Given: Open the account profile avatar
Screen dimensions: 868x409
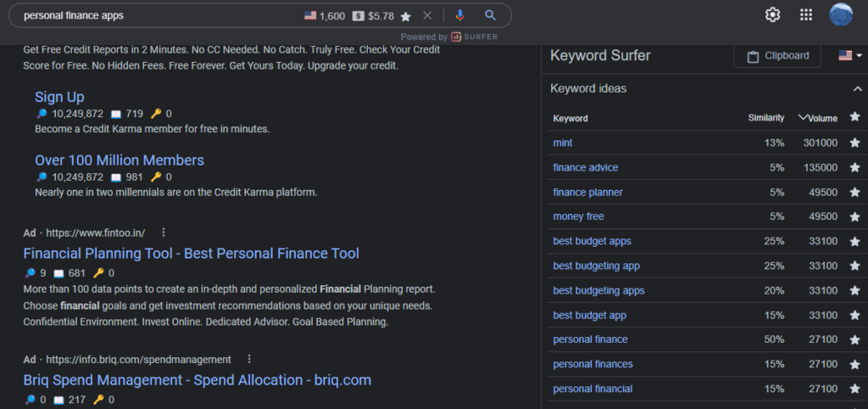Looking at the screenshot, I should [840, 14].
